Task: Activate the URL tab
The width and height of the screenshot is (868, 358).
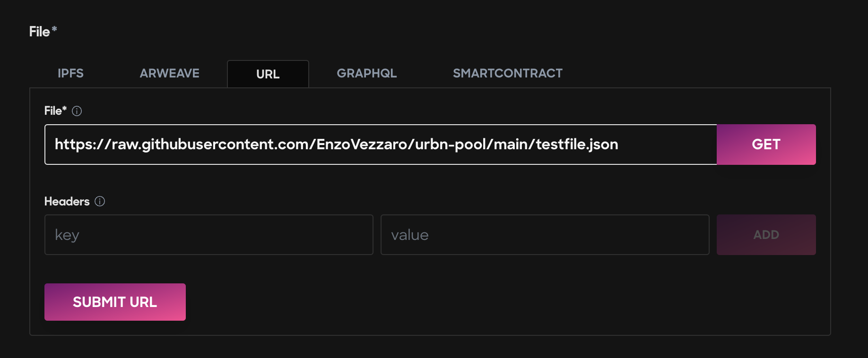Action: point(268,74)
